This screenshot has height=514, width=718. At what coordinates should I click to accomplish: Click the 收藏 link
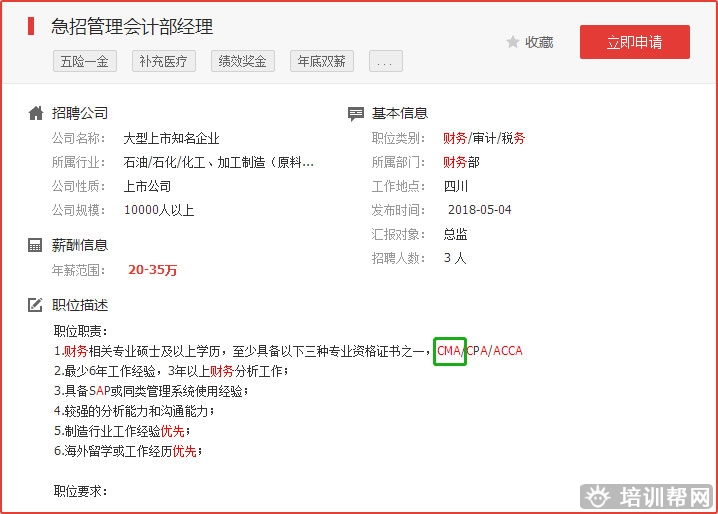tap(539, 42)
